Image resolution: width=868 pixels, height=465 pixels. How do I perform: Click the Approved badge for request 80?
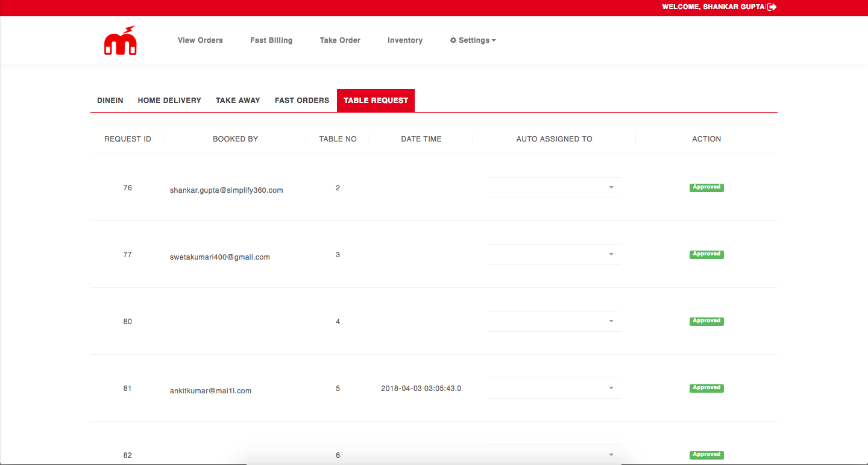pyautogui.click(x=706, y=321)
